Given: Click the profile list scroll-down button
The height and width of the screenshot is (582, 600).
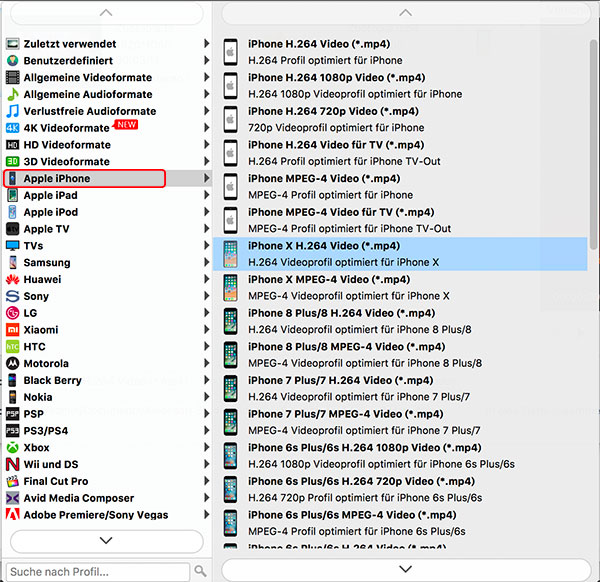Looking at the screenshot, I should tap(406, 569).
